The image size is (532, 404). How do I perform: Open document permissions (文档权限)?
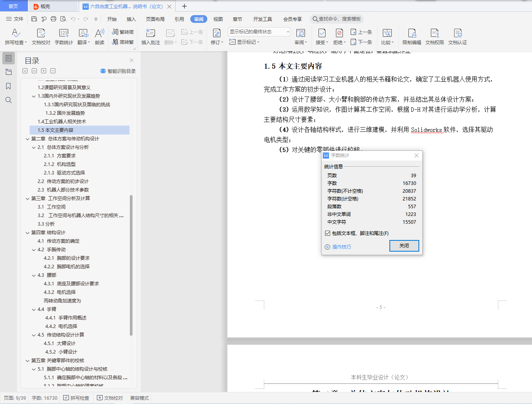tap(434, 37)
